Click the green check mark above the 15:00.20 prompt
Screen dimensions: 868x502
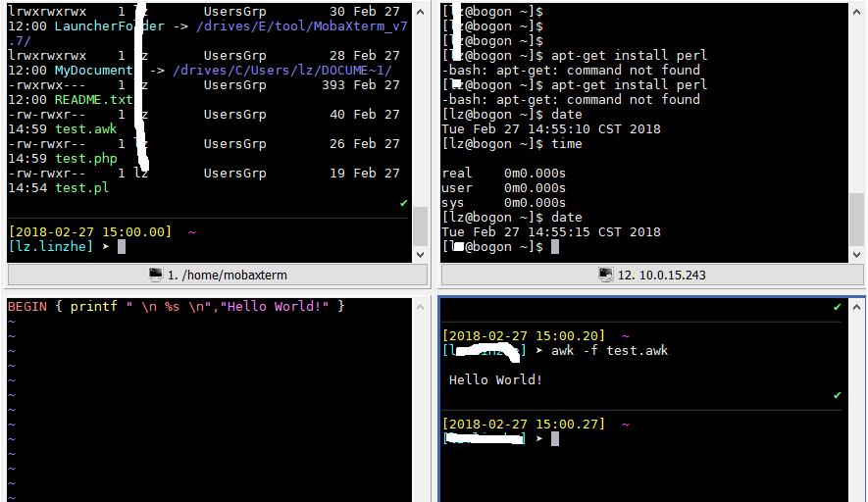point(837,307)
